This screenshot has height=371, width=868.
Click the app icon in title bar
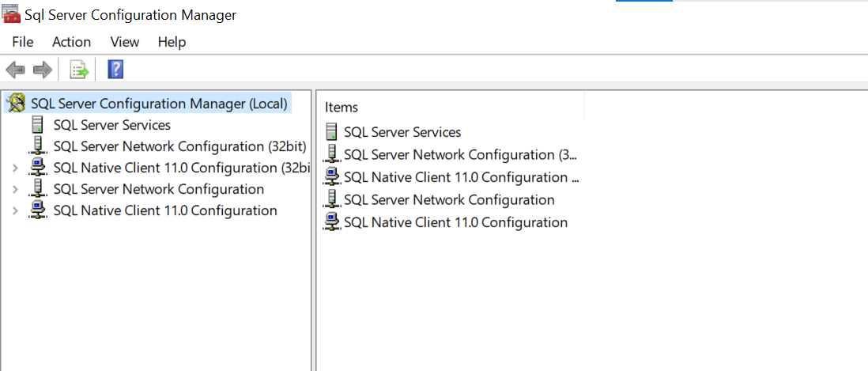(11, 15)
